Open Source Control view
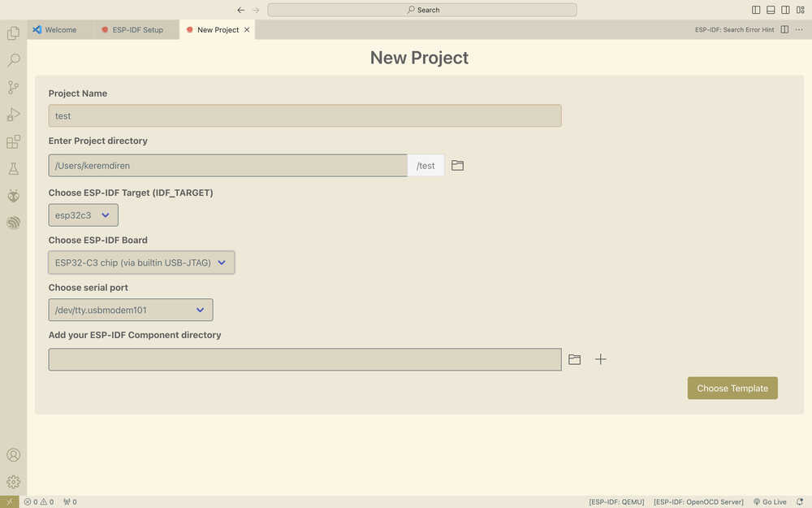This screenshot has width=812, height=508. click(x=13, y=87)
